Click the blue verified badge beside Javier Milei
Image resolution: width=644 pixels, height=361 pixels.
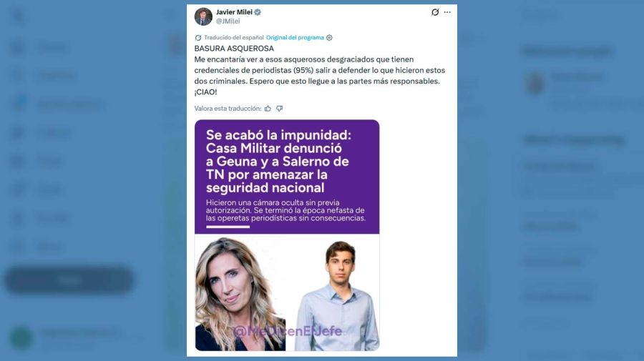click(x=258, y=12)
